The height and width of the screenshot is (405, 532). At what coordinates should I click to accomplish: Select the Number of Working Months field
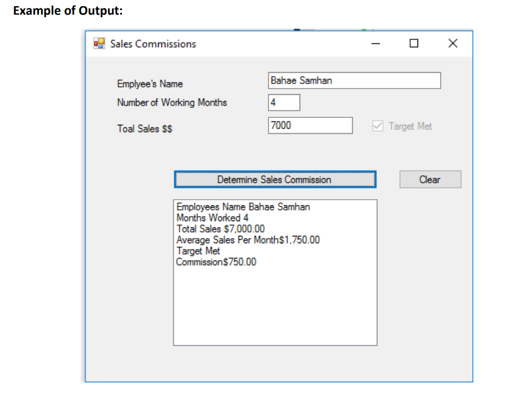284,102
